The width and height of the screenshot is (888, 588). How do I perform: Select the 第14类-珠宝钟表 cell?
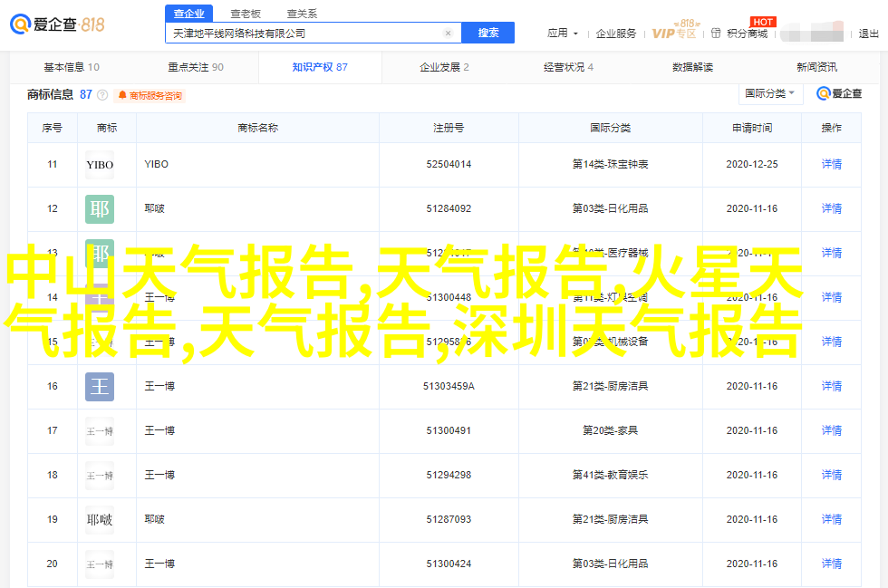click(x=610, y=164)
